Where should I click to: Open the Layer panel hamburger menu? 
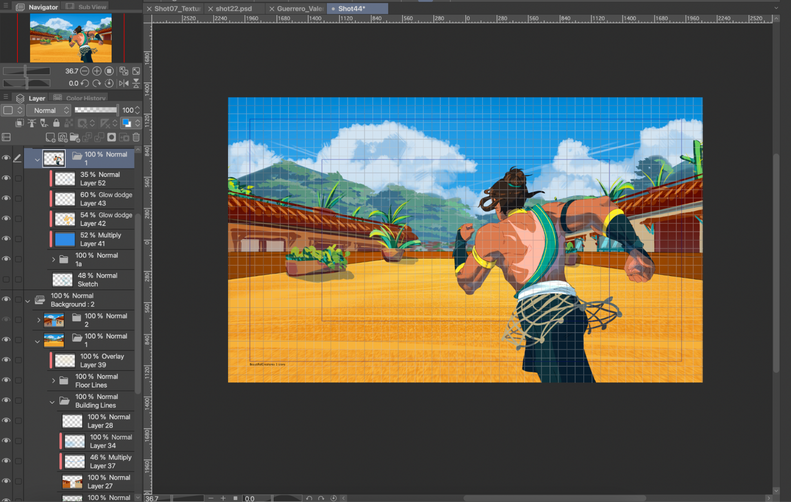pyautogui.click(x=6, y=97)
